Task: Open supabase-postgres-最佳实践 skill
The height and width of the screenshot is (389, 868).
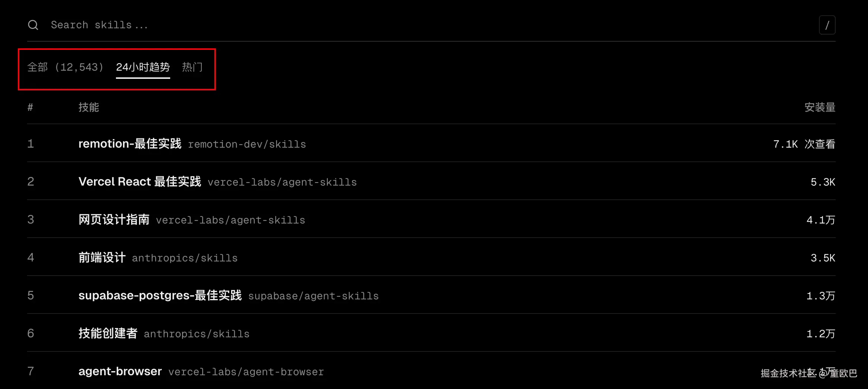Action: [160, 295]
